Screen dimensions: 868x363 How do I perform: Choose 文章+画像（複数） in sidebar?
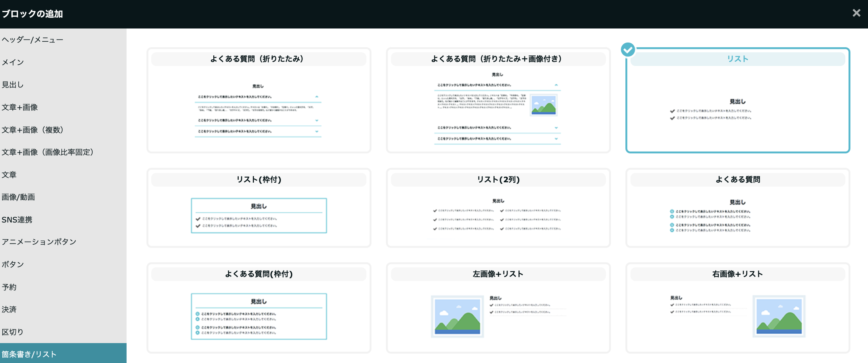(63, 130)
